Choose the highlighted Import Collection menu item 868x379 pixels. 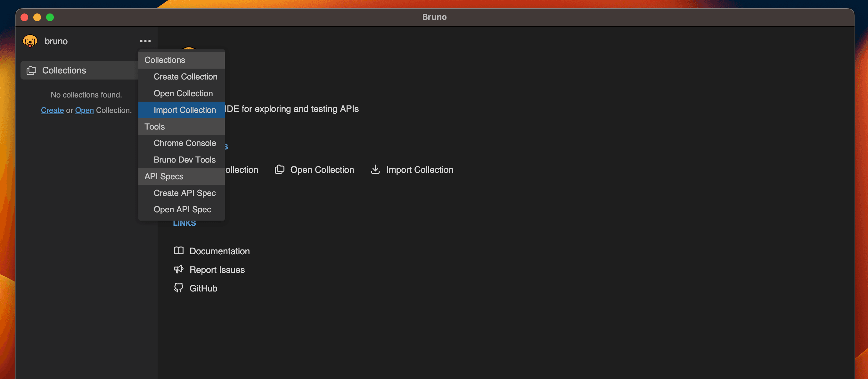(x=185, y=110)
